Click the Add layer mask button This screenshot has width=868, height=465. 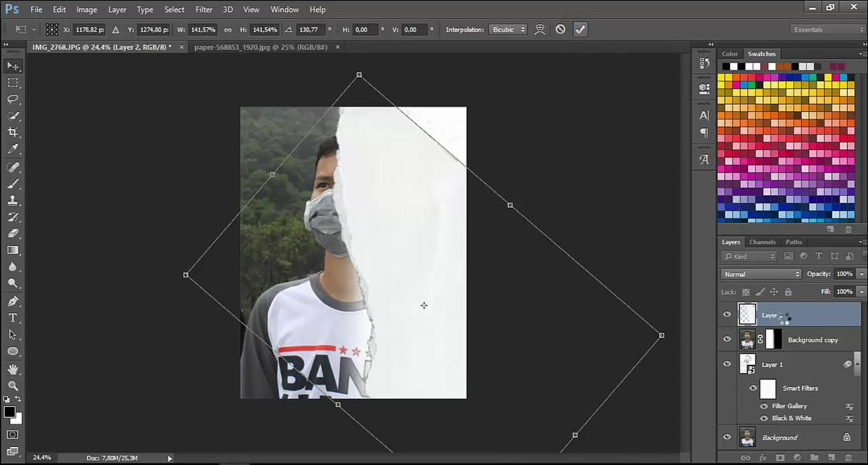(x=780, y=458)
